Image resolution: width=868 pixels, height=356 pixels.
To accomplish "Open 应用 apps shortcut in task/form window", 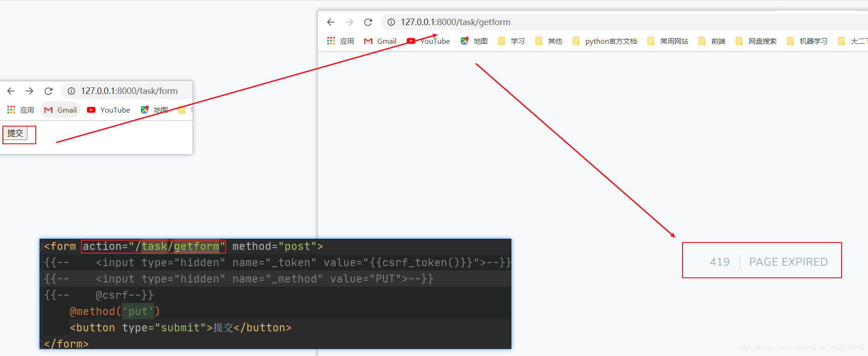I will tap(20, 110).
